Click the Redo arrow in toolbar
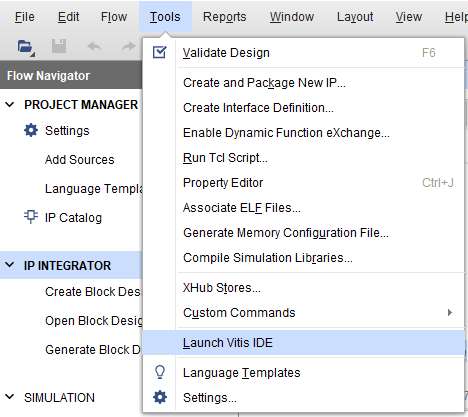Image resolution: width=468 pixels, height=417 pixels. 129,46
